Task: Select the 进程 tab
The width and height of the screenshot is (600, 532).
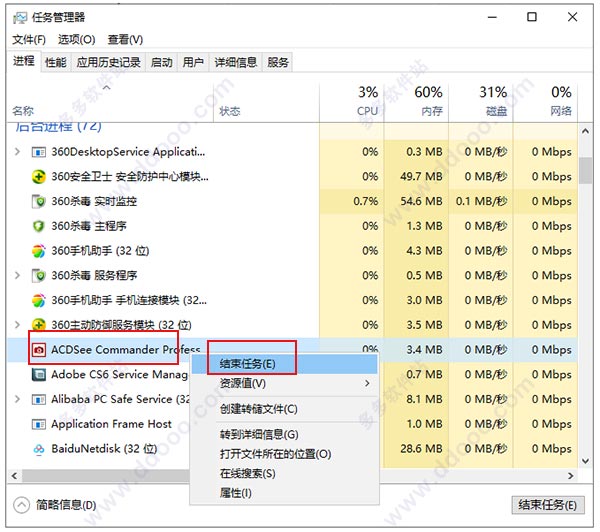Action: (x=24, y=61)
